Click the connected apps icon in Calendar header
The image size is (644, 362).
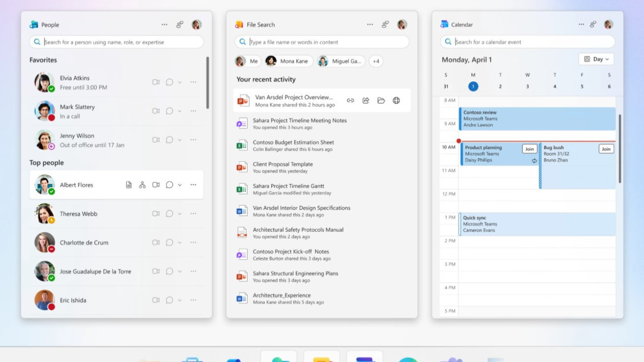pyautogui.click(x=593, y=24)
